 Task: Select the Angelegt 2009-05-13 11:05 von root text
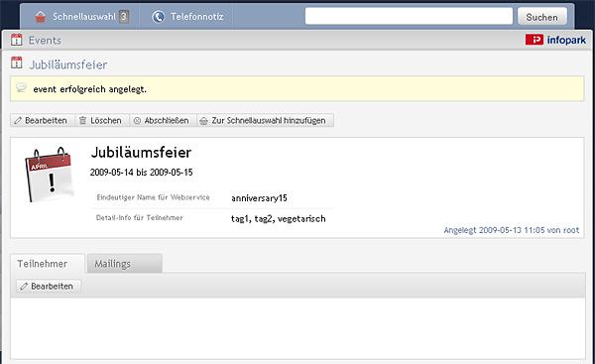(x=512, y=230)
